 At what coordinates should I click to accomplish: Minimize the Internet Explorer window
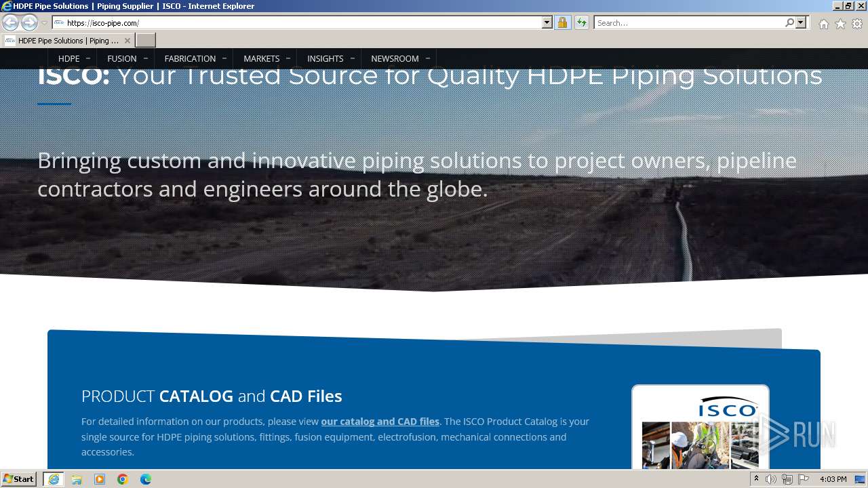837,5
